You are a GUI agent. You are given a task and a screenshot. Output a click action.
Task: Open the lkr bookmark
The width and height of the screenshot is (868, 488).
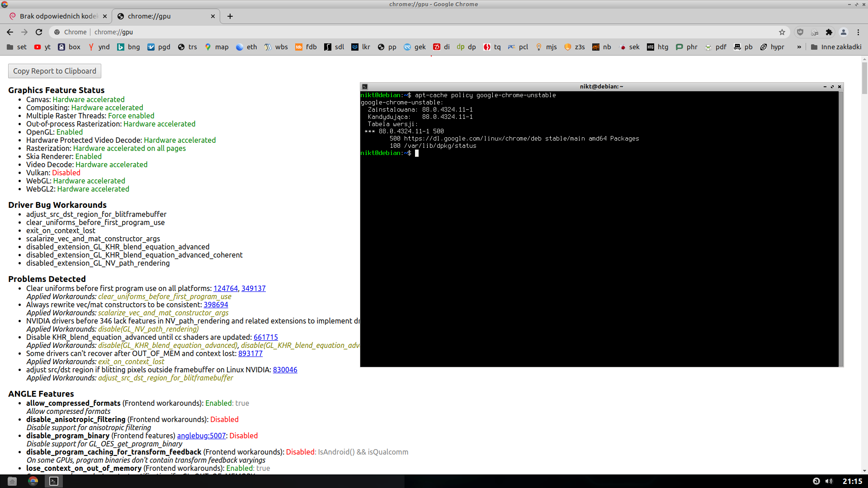click(361, 47)
